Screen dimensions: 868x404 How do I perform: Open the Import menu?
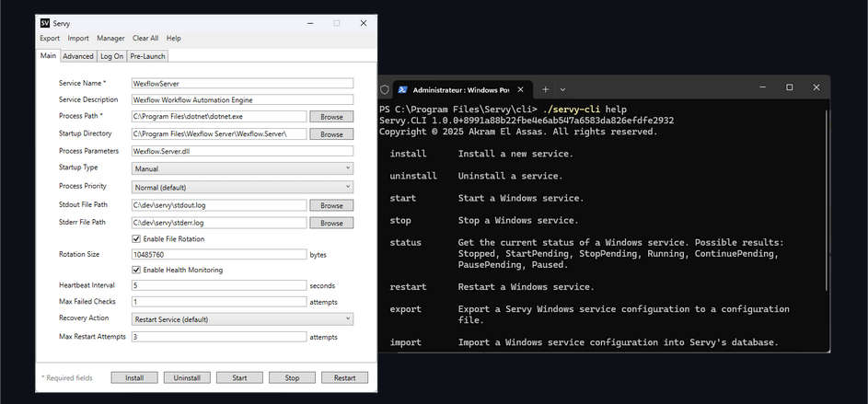(x=78, y=38)
